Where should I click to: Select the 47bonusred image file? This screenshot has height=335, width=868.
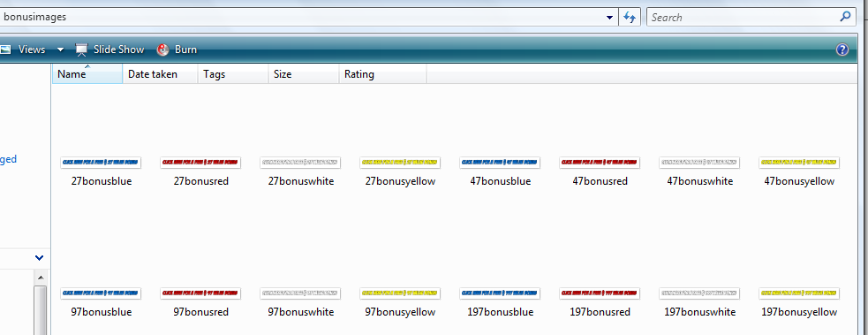(600, 163)
